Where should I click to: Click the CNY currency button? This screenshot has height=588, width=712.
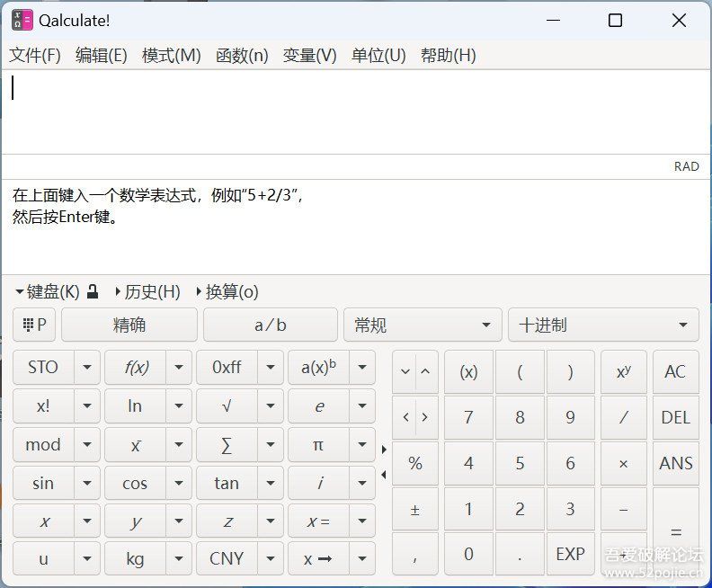[227, 558]
